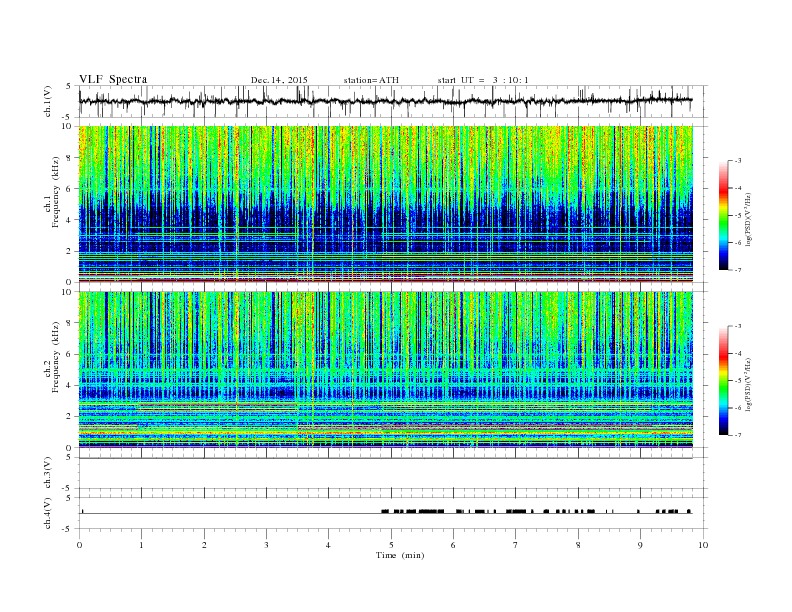
Task: Click the "8" tick on the time axis
Action: tap(578, 545)
